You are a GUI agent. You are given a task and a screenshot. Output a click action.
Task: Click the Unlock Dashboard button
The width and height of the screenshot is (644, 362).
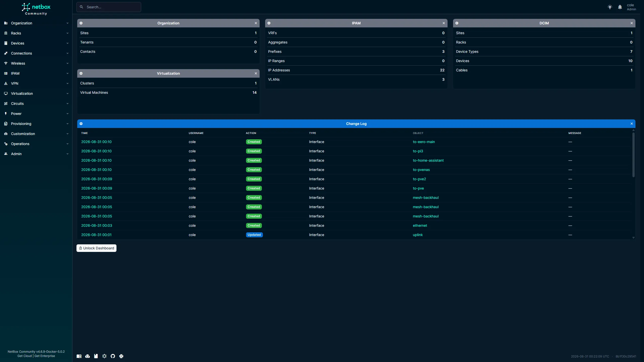tap(96, 248)
